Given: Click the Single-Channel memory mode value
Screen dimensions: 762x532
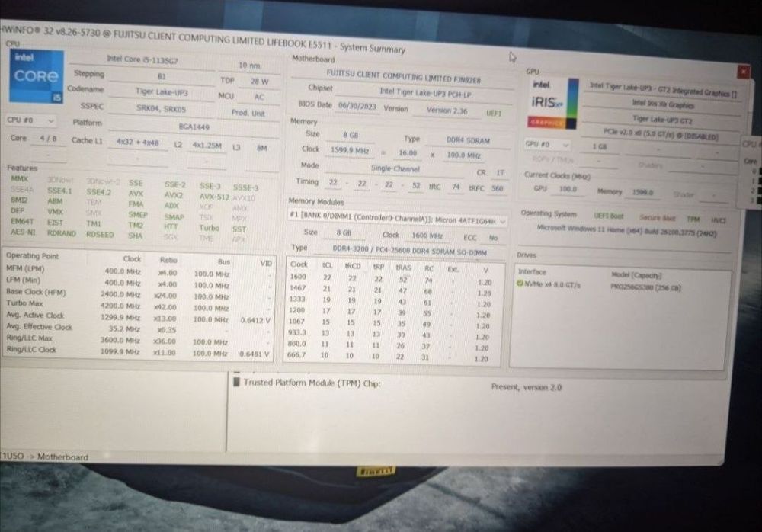Looking at the screenshot, I should click(x=395, y=168).
